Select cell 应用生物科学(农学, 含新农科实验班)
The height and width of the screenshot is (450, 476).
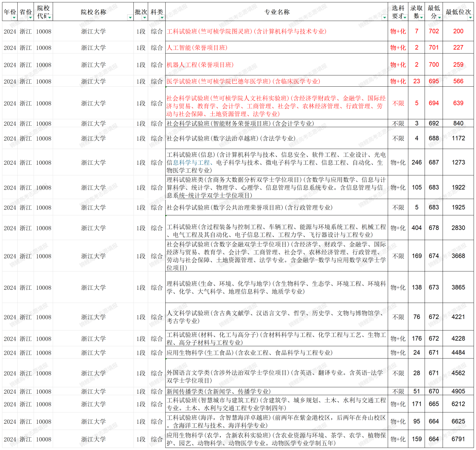(x=277, y=439)
